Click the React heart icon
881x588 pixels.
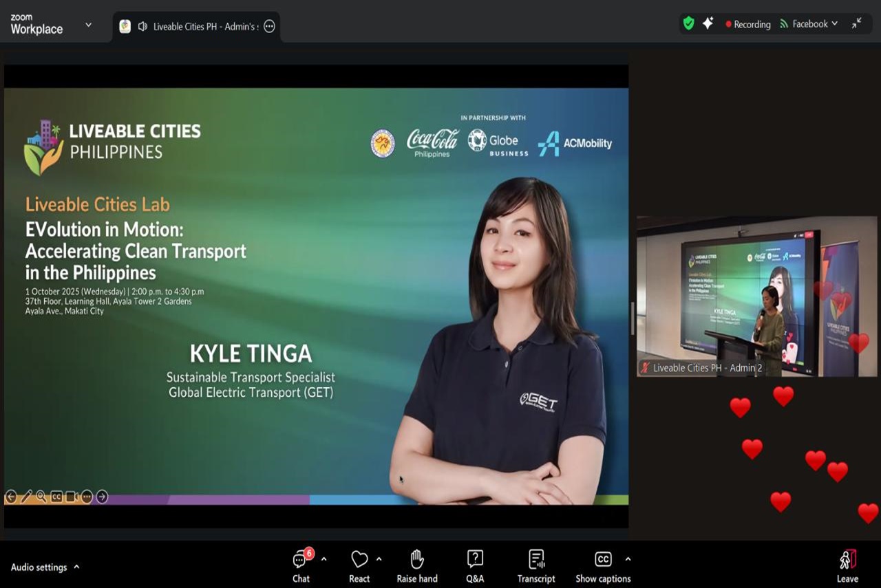pos(359,560)
